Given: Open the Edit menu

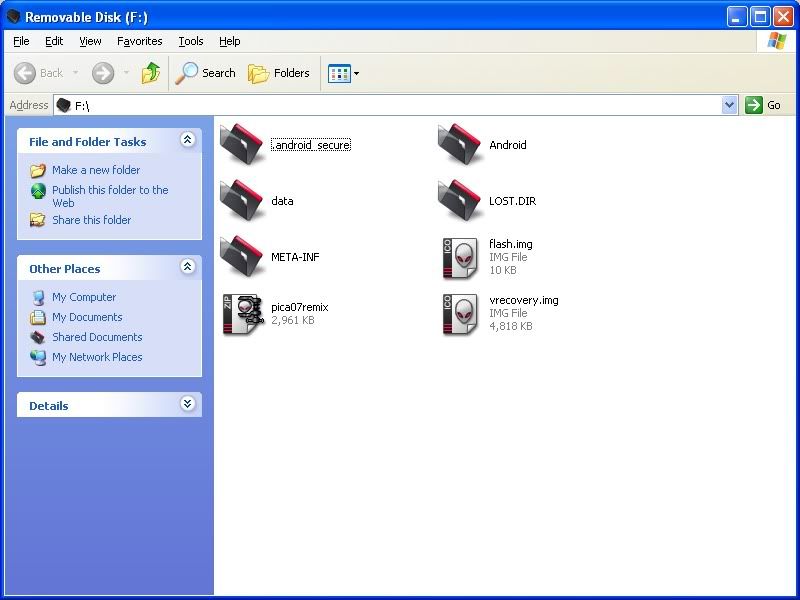Looking at the screenshot, I should (54, 41).
